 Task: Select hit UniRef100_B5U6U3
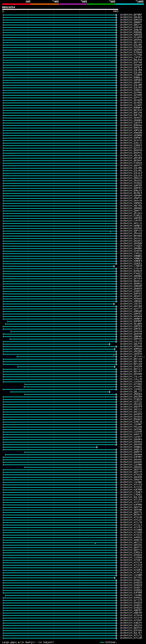(x=131, y=419)
